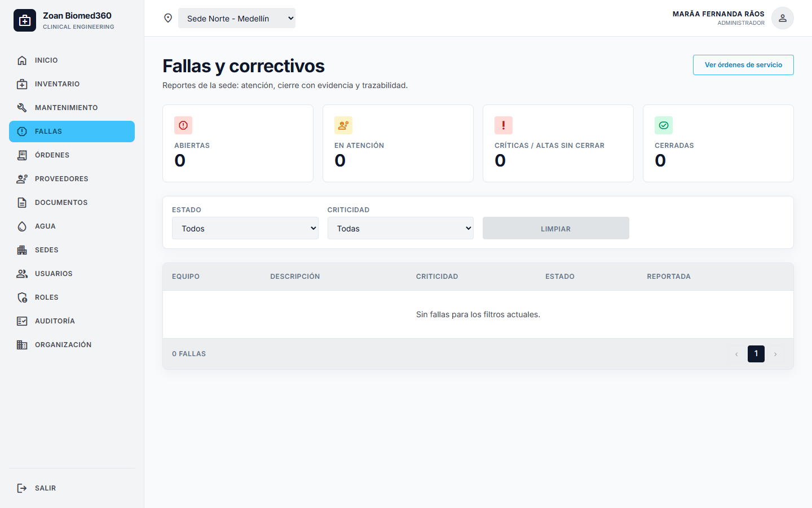Click the Fallas y correctivos heading
The width and height of the screenshot is (812, 508).
[x=244, y=66]
